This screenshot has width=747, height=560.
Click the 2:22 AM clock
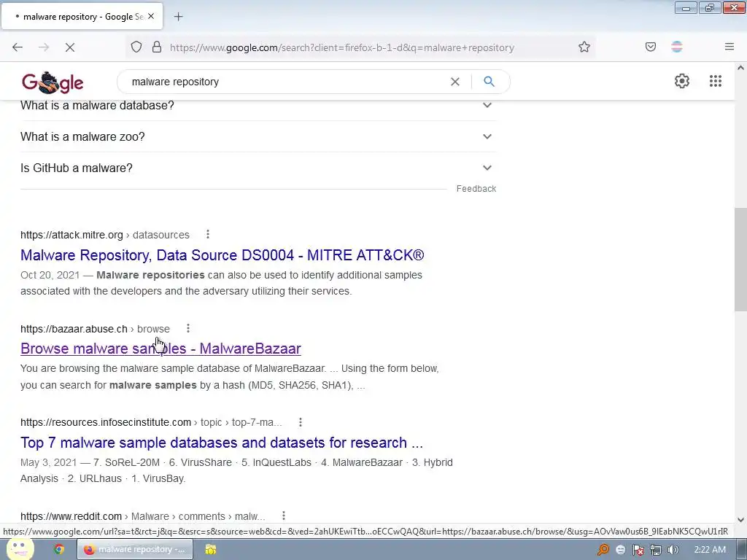(710, 550)
